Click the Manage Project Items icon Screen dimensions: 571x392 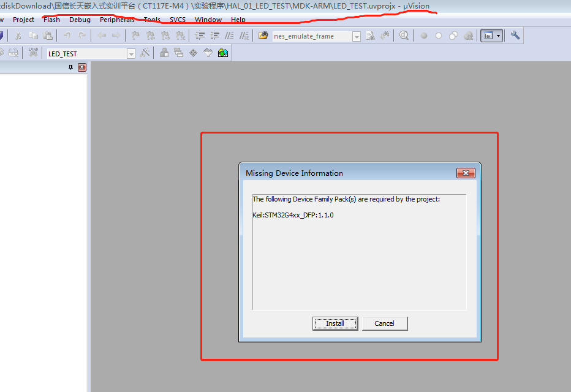[164, 53]
